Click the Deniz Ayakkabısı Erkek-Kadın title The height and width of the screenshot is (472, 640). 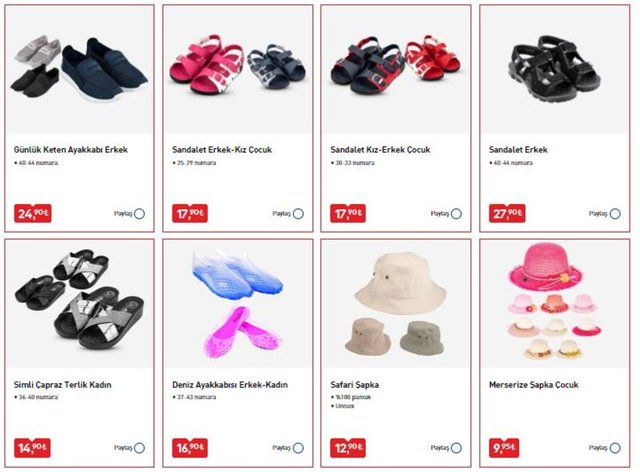tap(230, 385)
